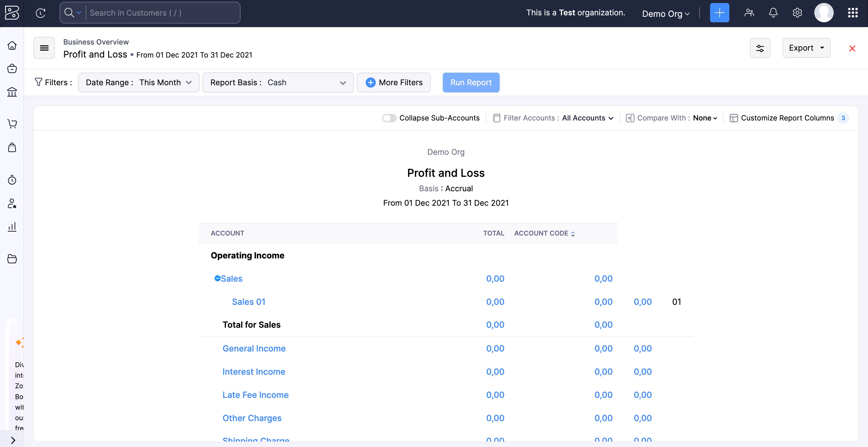Open the General Income account link
Image resolution: width=868 pixels, height=447 pixels.
254,348
